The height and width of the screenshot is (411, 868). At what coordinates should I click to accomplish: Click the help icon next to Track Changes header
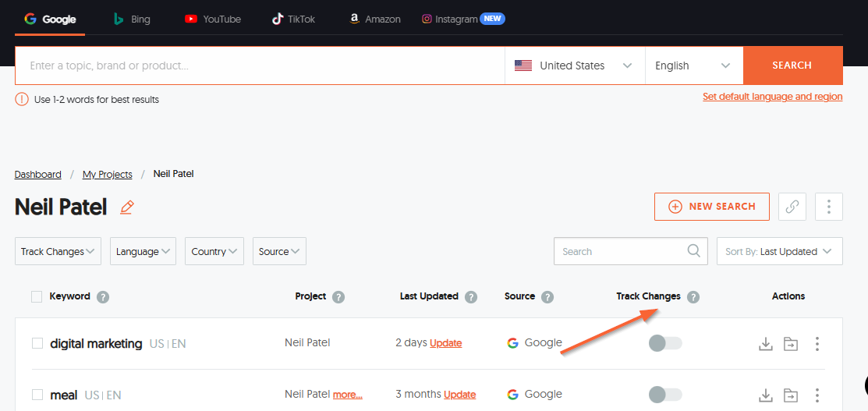pyautogui.click(x=693, y=297)
